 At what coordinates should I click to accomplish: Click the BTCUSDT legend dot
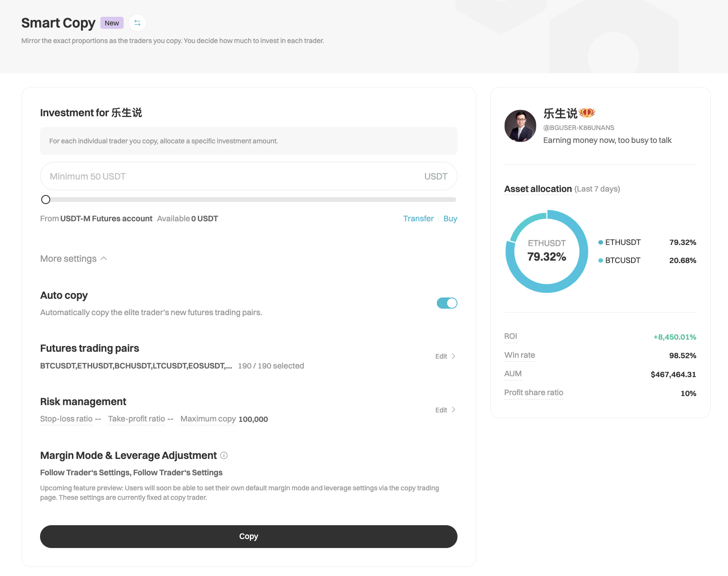[600, 260]
